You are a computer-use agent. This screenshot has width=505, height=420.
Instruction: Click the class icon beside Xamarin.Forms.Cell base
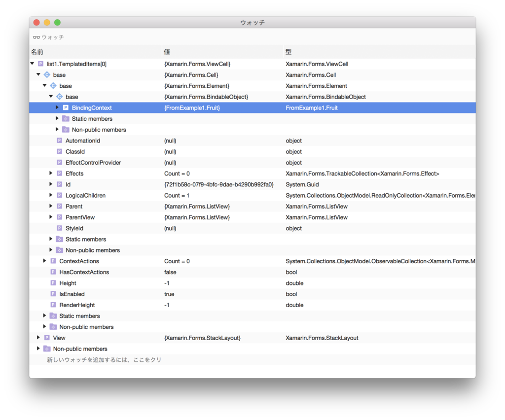pos(47,74)
